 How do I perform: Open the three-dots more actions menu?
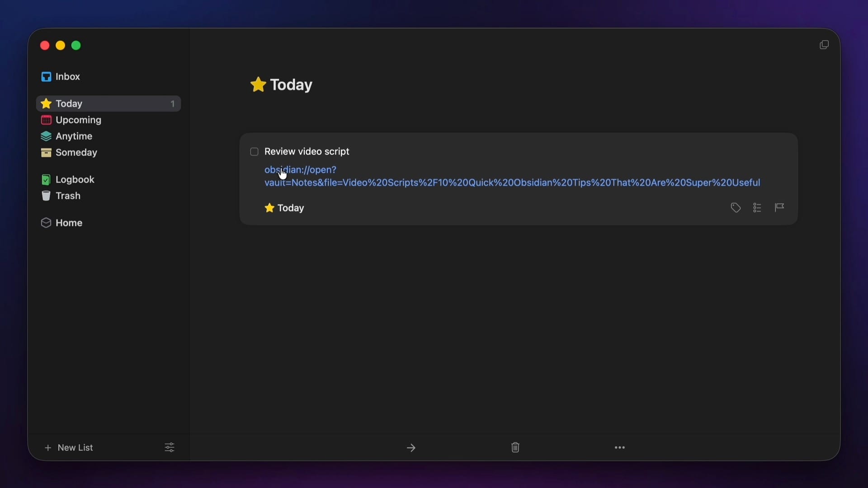[x=620, y=447]
